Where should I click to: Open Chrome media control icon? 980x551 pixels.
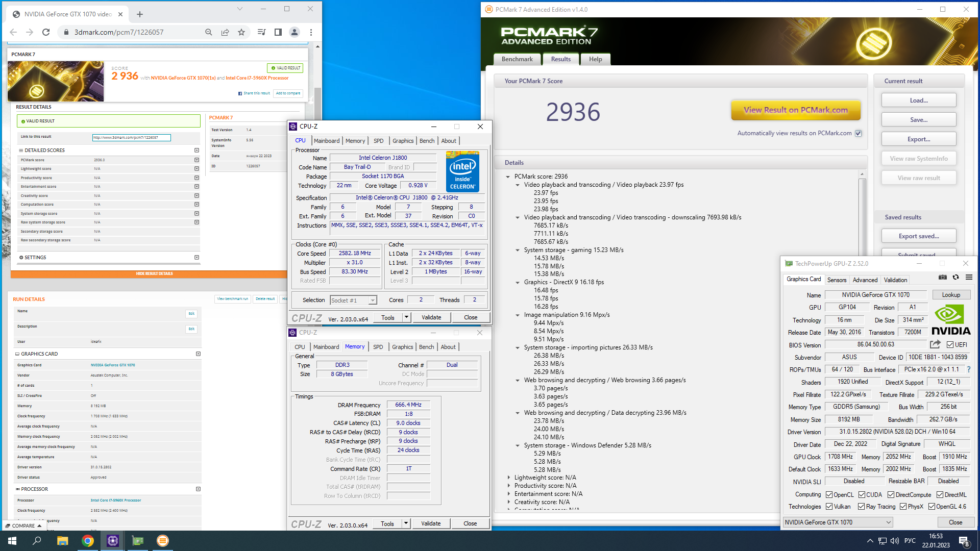coord(262,32)
